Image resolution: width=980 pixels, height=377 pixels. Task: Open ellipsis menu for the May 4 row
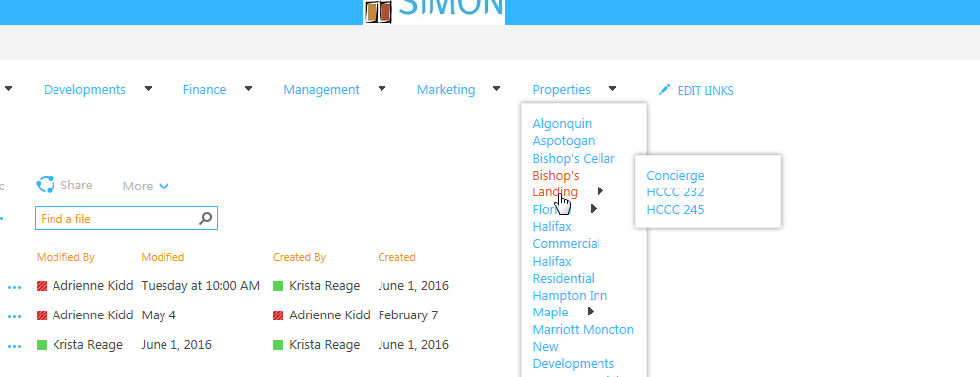point(15,316)
